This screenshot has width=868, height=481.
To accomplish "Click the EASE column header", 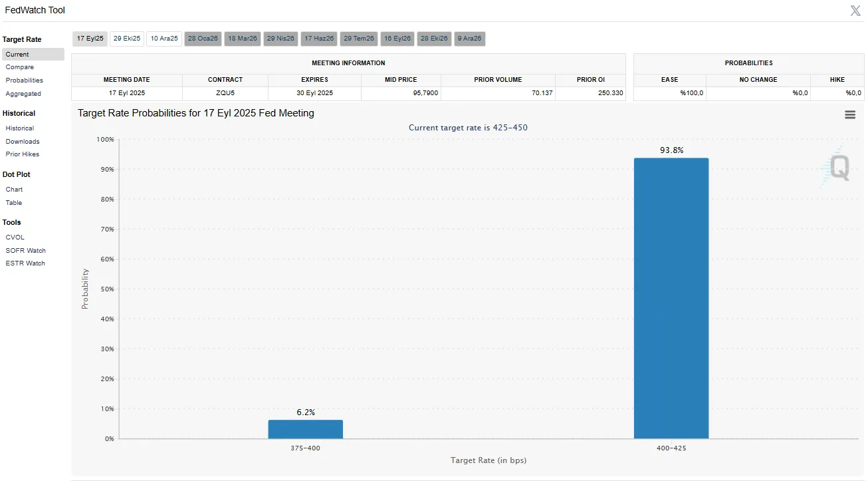I will pyautogui.click(x=670, y=80).
